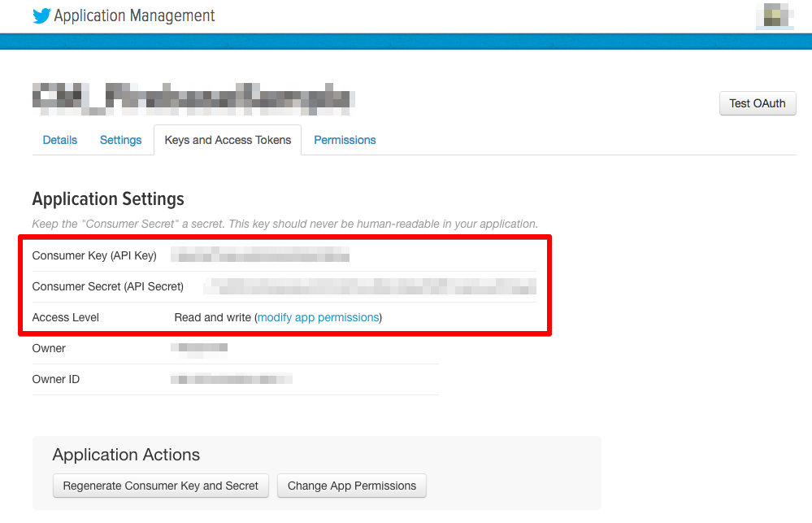Follow the modify app permissions link
The width and height of the screenshot is (812, 523).
pos(318,317)
